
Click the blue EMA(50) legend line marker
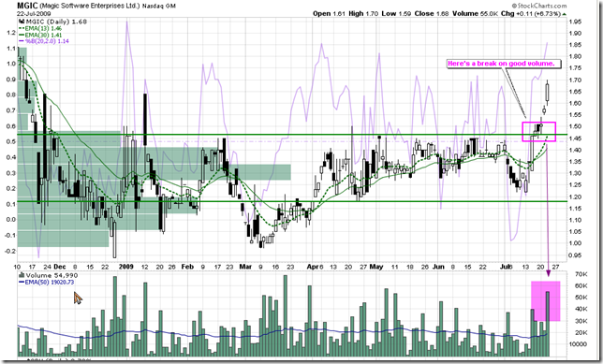coord(22,283)
